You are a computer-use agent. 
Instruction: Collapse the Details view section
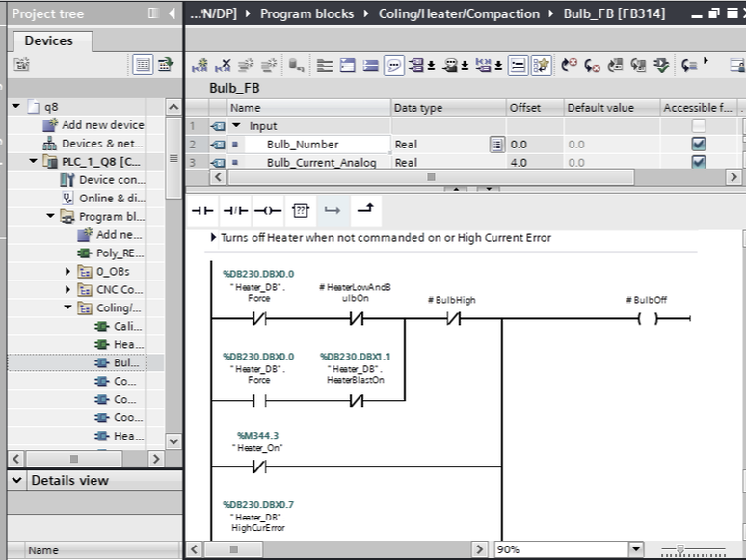17,480
